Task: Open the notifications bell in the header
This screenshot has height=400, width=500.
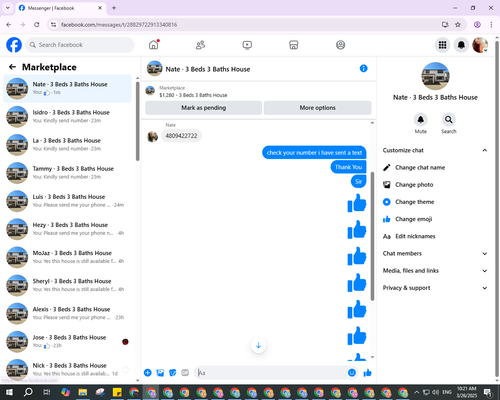Action: [461, 45]
